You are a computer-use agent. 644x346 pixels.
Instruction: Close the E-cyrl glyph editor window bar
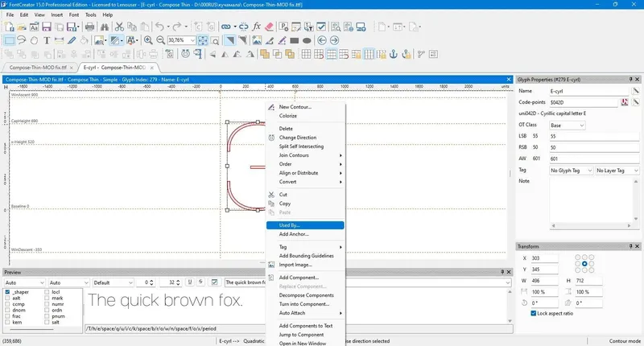pyautogui.click(x=509, y=79)
